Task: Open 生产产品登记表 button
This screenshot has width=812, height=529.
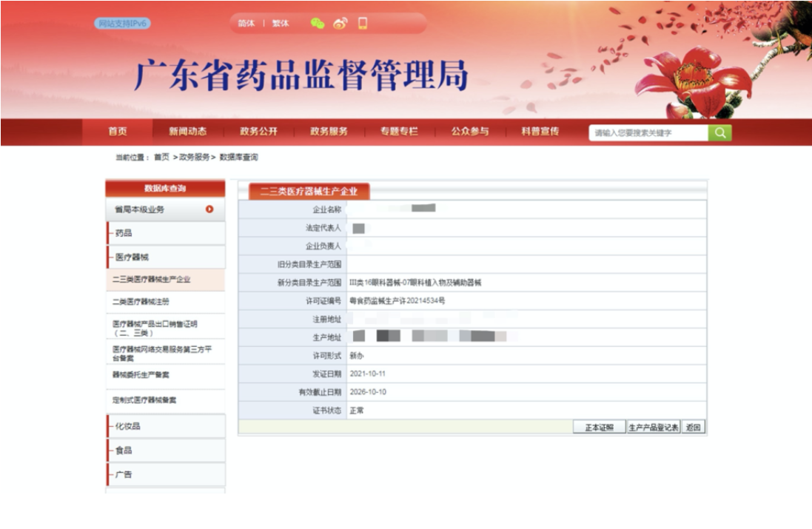Action: [x=653, y=428]
